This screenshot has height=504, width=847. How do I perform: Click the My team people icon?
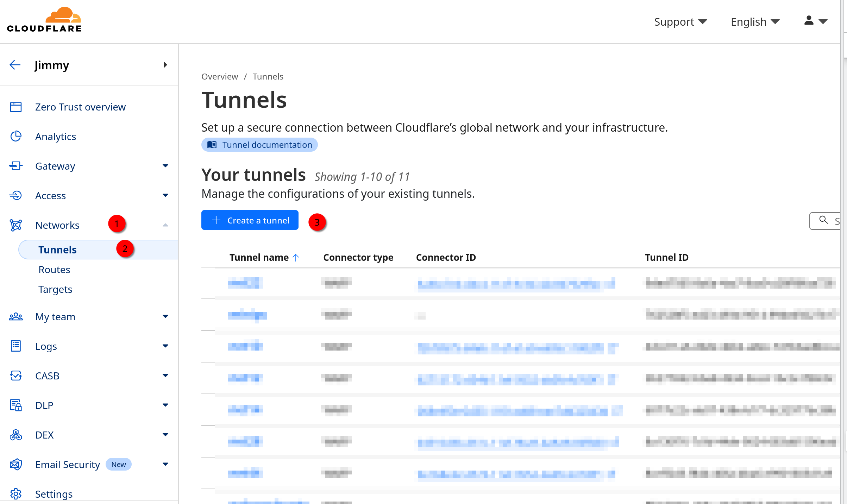coord(16,317)
